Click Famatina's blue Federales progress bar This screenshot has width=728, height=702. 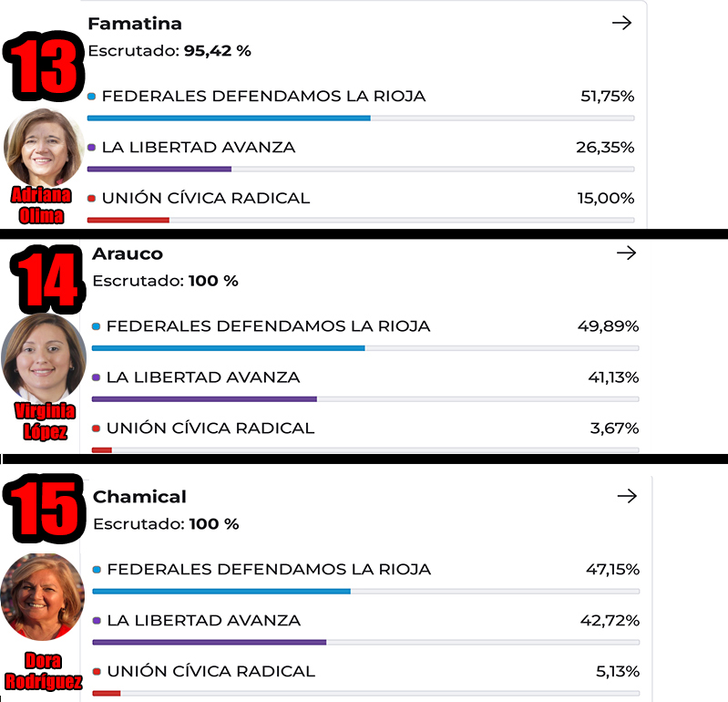229,119
